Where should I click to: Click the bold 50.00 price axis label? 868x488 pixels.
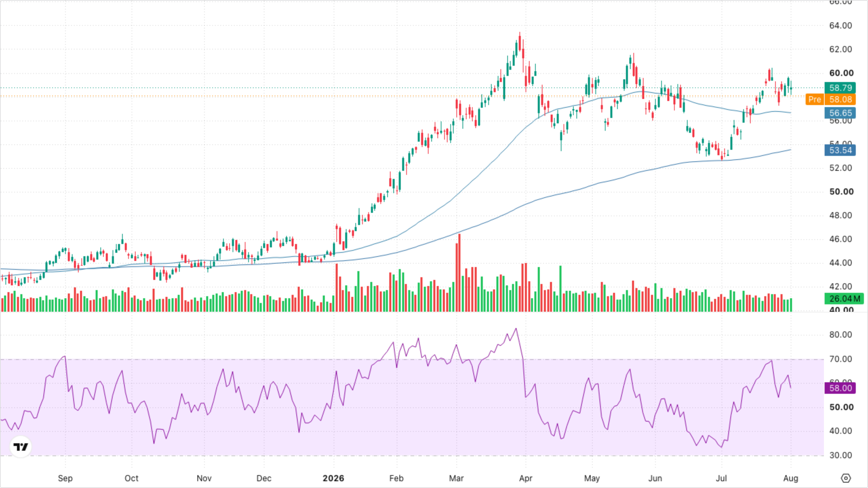tap(841, 192)
